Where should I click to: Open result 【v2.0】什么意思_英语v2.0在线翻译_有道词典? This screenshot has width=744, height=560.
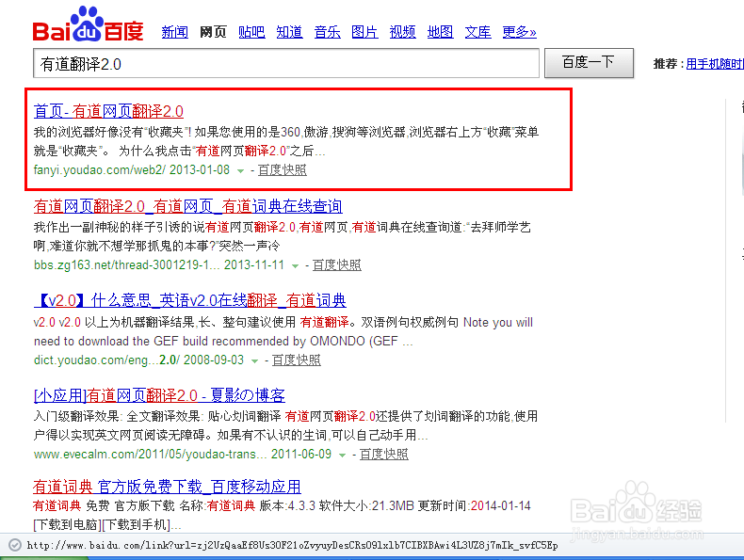point(190,300)
